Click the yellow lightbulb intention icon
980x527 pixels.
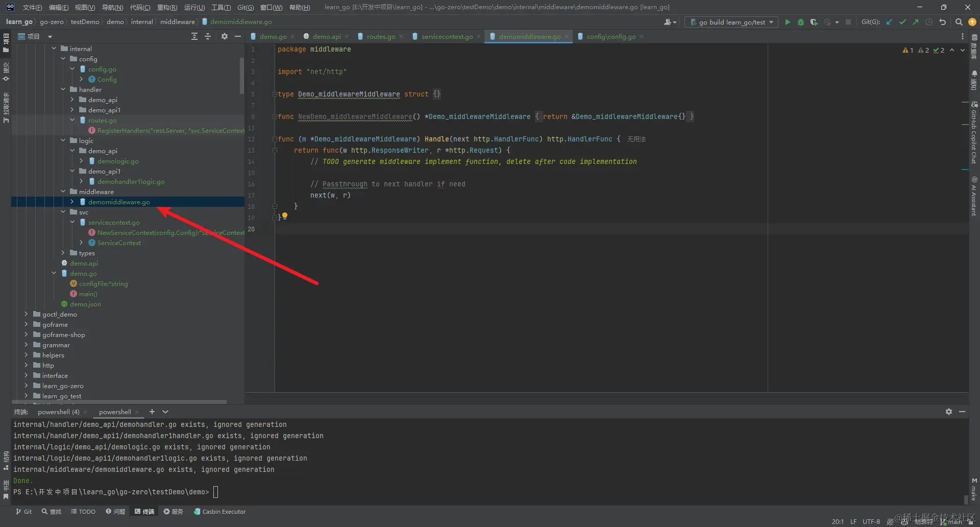pos(285,216)
